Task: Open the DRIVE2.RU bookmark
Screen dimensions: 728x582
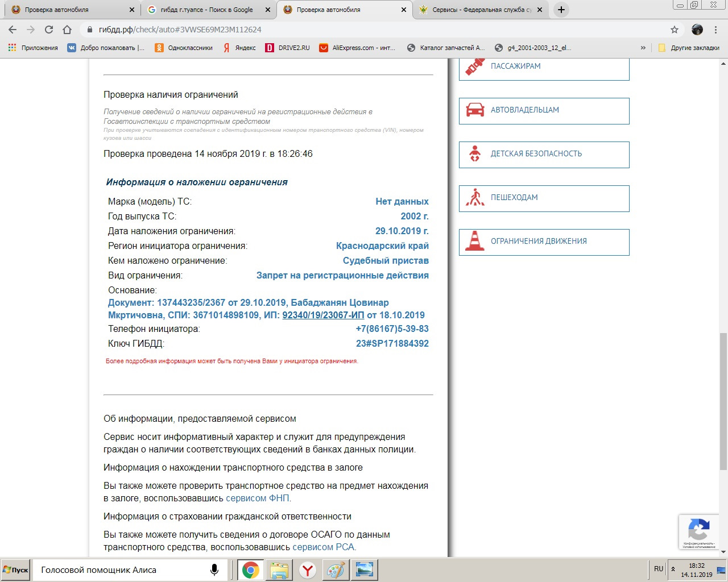Action: click(288, 48)
